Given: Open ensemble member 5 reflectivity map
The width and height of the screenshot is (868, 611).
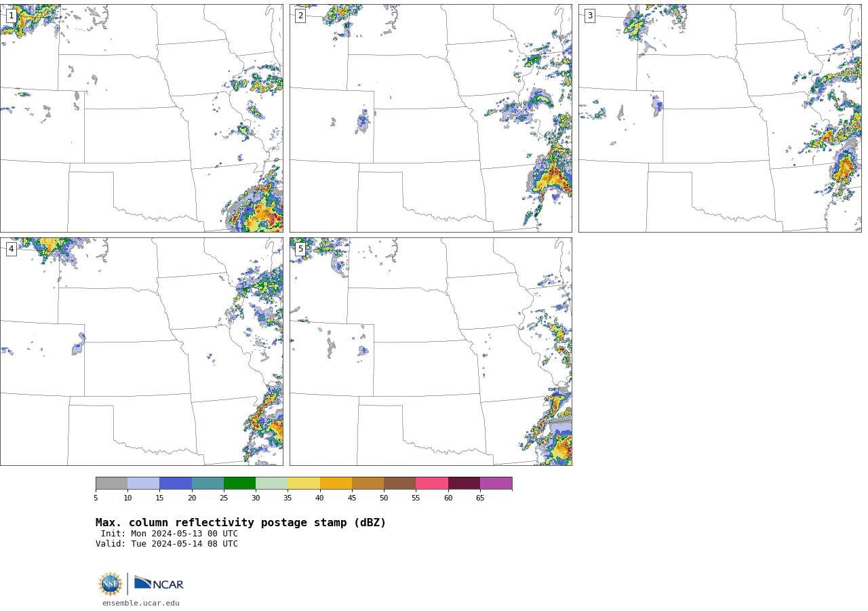Looking at the screenshot, I should pyautogui.click(x=431, y=351).
